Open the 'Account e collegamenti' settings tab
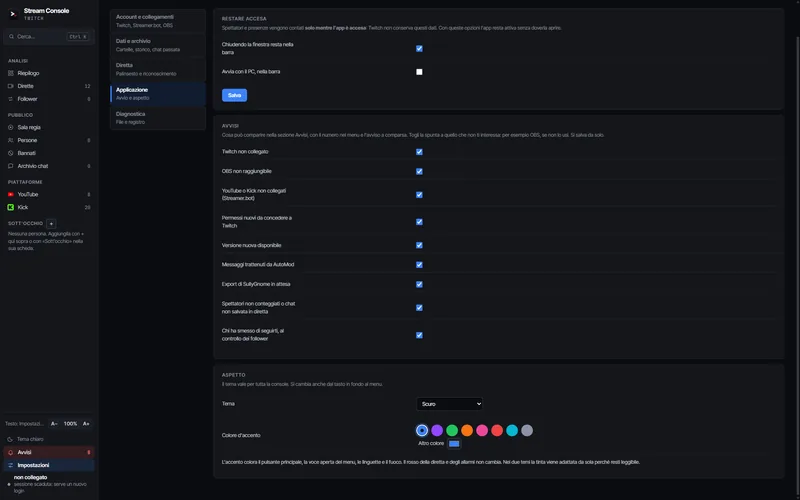The image size is (800, 500). point(158,21)
